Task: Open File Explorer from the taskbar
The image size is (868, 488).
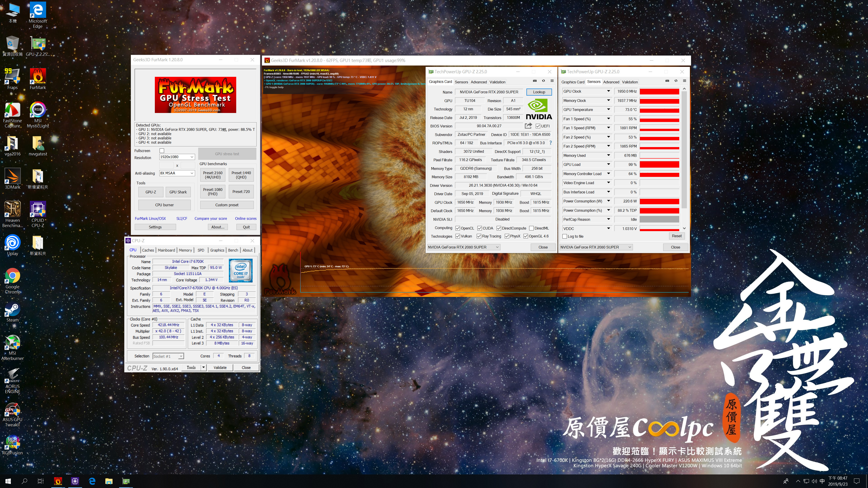Action: (x=108, y=481)
